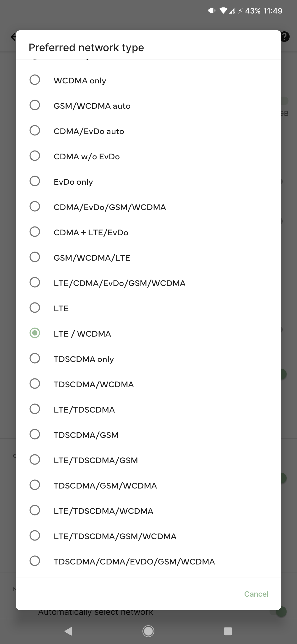This screenshot has width=297, height=644.
Task: Tap the help question mark icon
Action: pyautogui.click(x=285, y=37)
